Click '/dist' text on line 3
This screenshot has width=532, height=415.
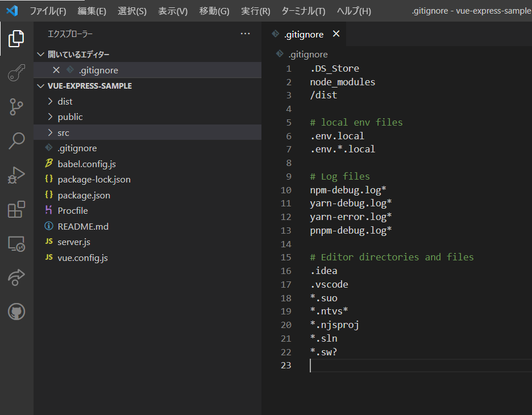(323, 95)
